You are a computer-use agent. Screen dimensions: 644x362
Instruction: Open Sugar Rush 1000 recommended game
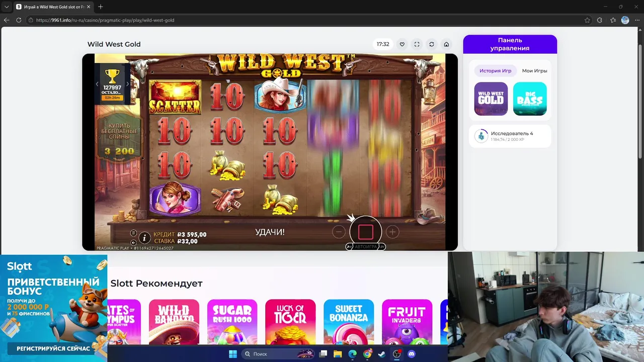coord(232,322)
